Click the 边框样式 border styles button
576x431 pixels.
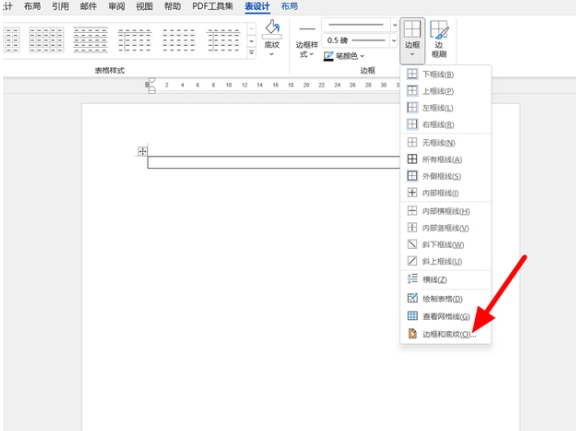(306, 41)
